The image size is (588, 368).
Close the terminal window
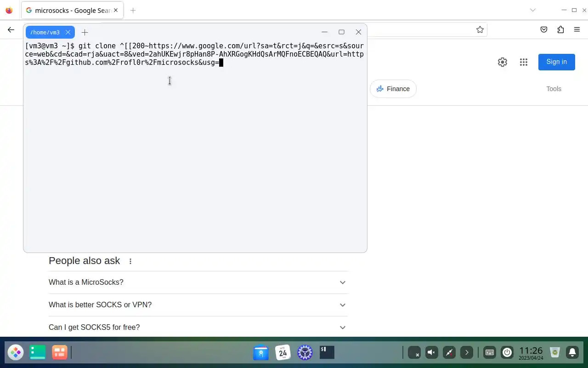358,32
